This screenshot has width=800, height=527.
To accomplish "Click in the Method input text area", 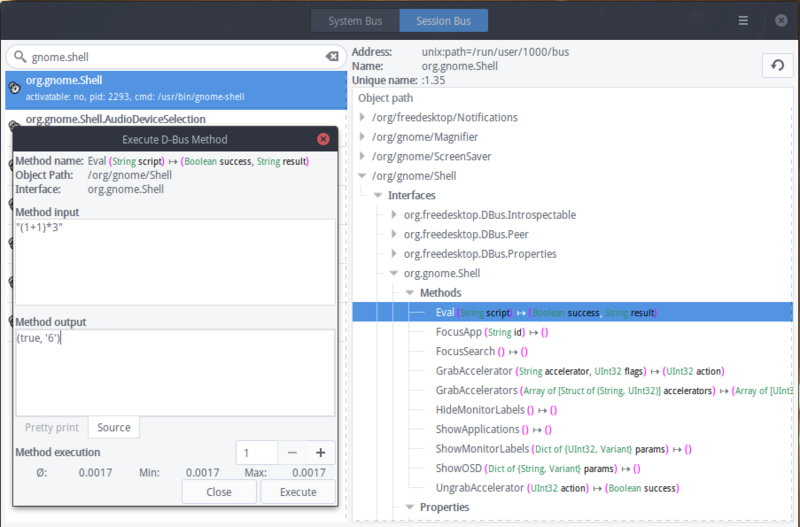I will (x=176, y=262).
